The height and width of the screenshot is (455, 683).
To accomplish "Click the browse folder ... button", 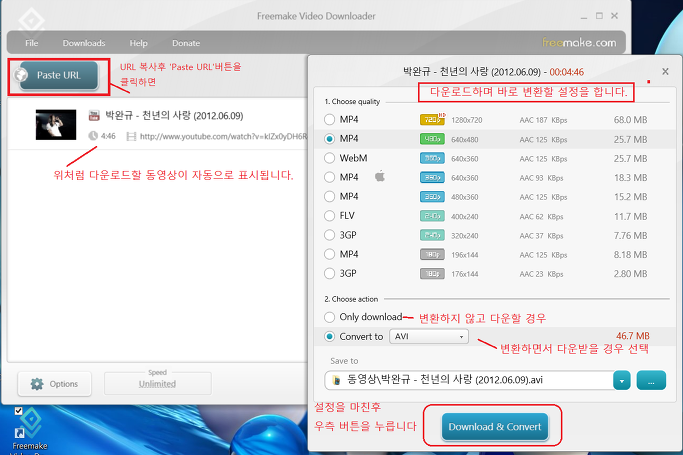I will click(x=651, y=380).
